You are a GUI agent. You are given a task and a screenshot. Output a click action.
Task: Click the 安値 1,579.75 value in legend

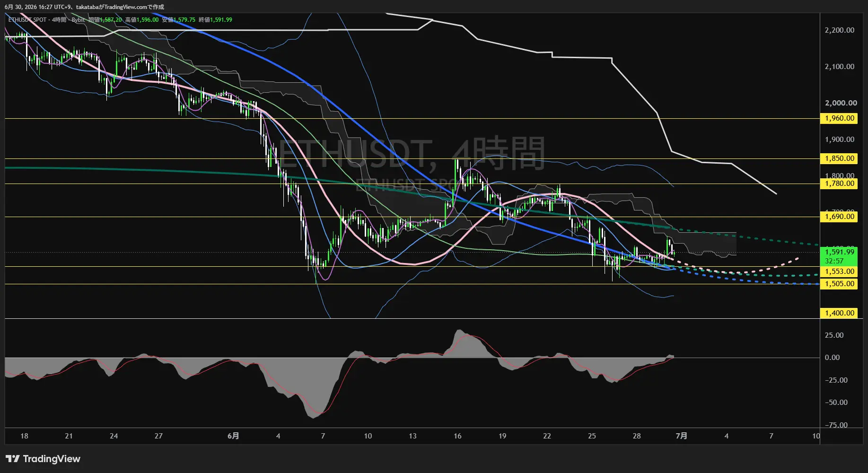pyautogui.click(x=179, y=20)
